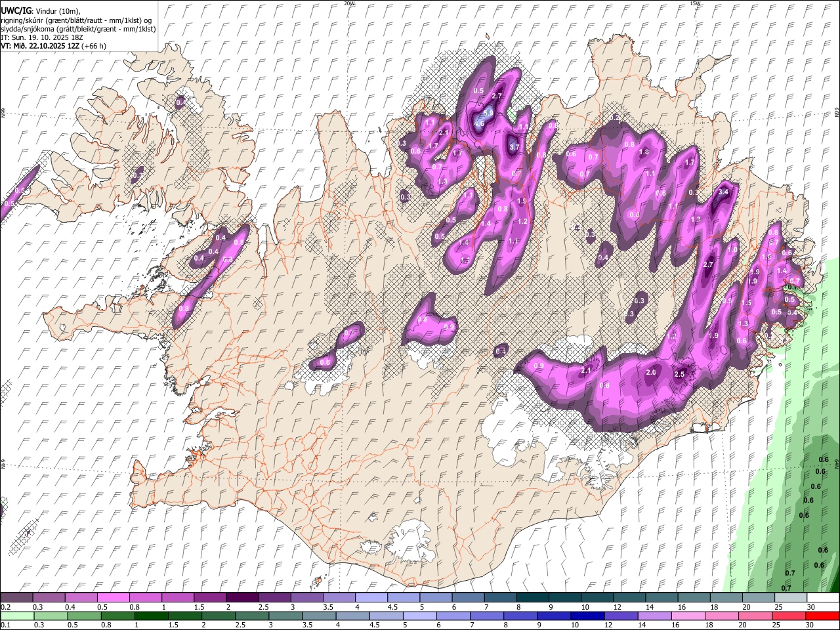This screenshot has height=630, width=840.
Task: Pick the pale green 0.1 rain scale swatch
Action: [16, 616]
